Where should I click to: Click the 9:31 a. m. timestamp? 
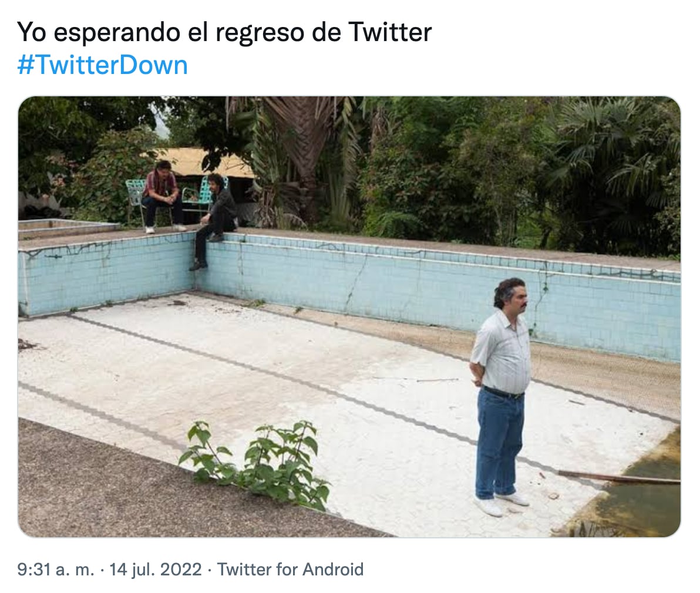(x=56, y=570)
